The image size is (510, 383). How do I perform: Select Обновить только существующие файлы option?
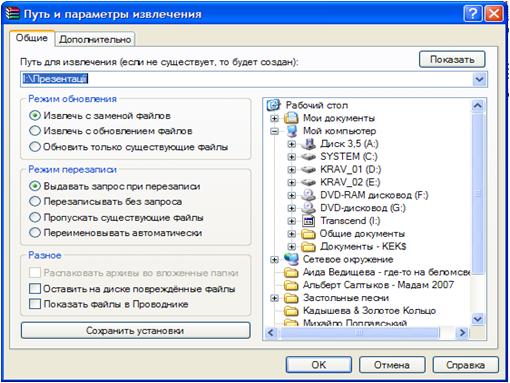(x=129, y=147)
